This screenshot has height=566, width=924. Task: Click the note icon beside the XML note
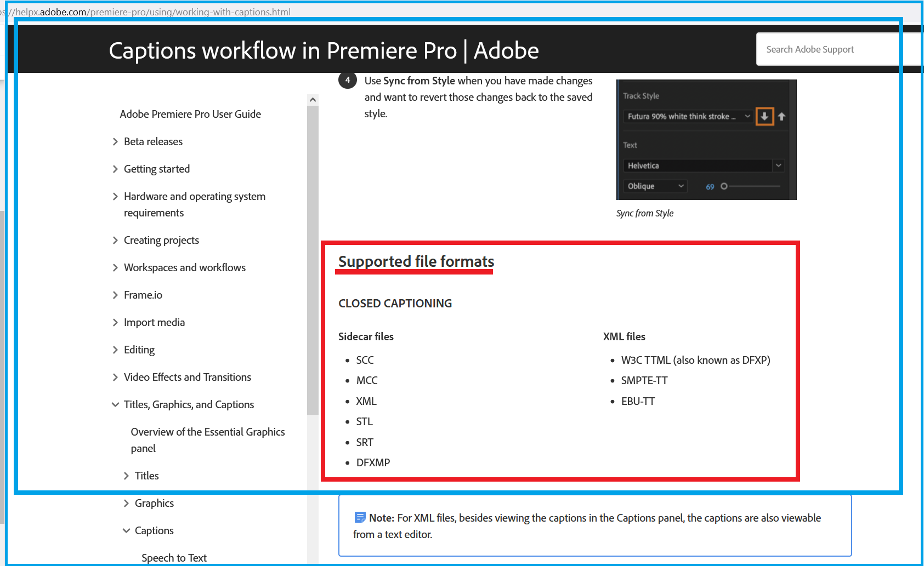point(360,517)
